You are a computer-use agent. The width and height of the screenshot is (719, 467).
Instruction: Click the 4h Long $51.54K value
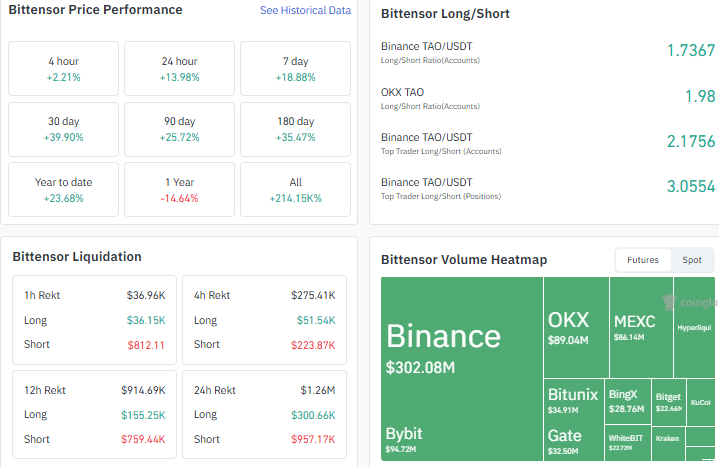[x=316, y=320]
